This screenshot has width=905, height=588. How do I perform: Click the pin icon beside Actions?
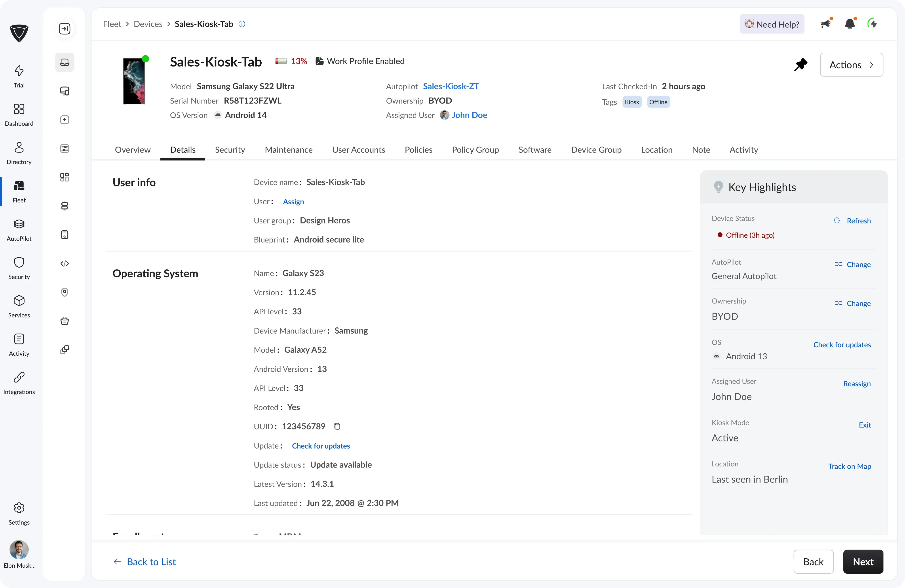click(800, 65)
